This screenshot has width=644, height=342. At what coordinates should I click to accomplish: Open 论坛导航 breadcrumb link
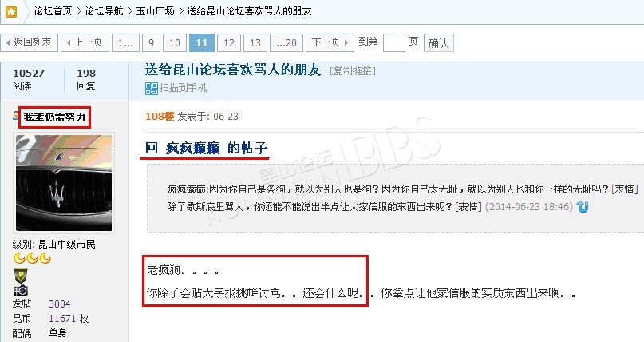(x=104, y=11)
